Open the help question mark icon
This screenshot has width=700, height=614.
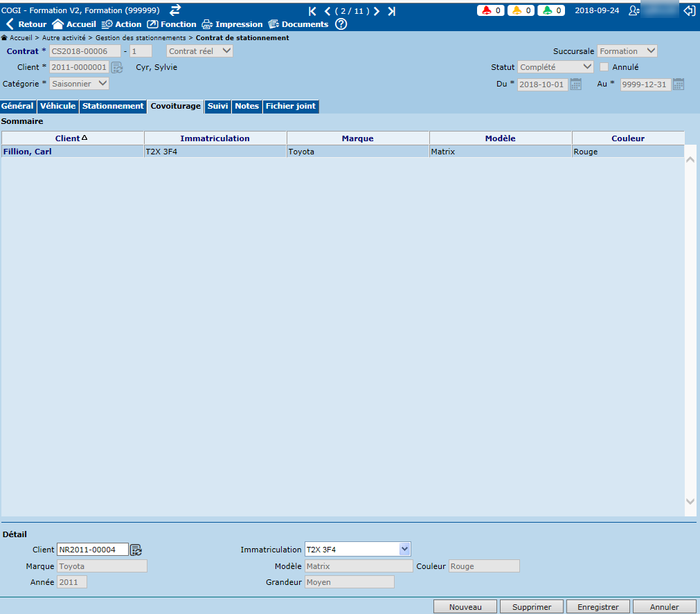341,24
